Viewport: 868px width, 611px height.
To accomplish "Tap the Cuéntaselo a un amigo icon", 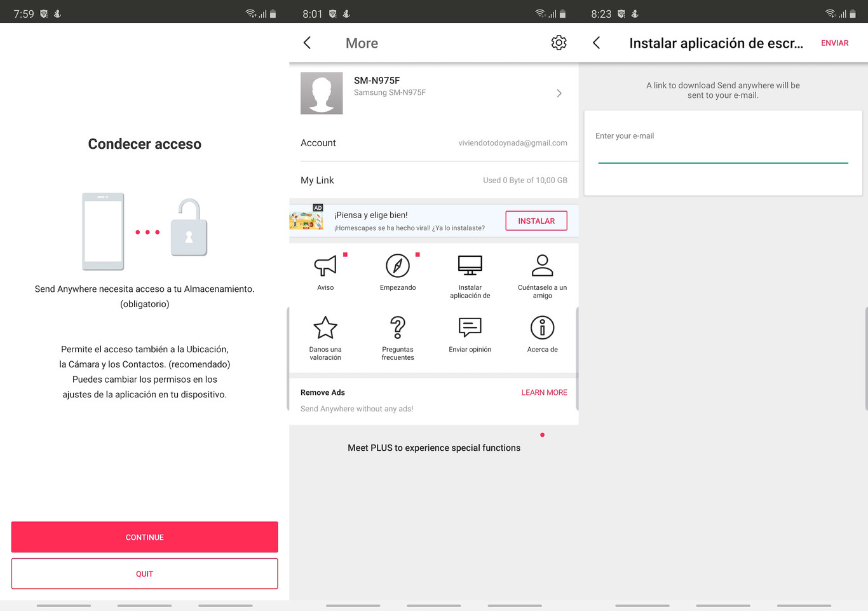I will (x=542, y=266).
